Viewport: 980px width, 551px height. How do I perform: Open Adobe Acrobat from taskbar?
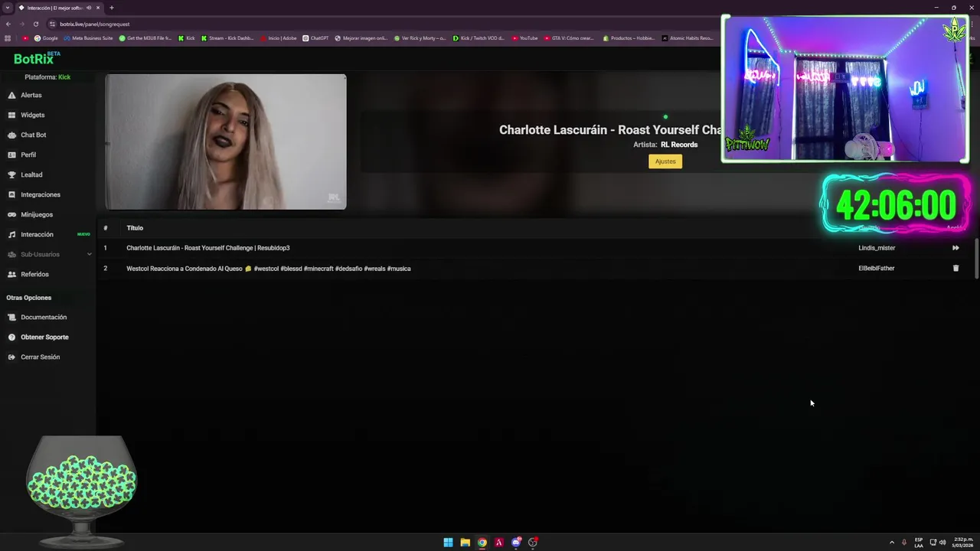(499, 543)
